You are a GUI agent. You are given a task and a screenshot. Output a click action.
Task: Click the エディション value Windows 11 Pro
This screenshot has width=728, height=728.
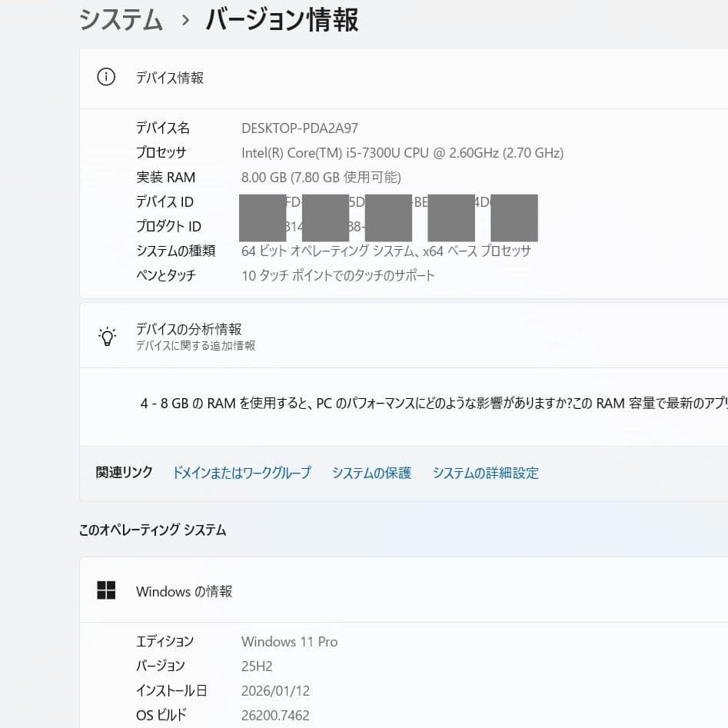pyautogui.click(x=289, y=641)
